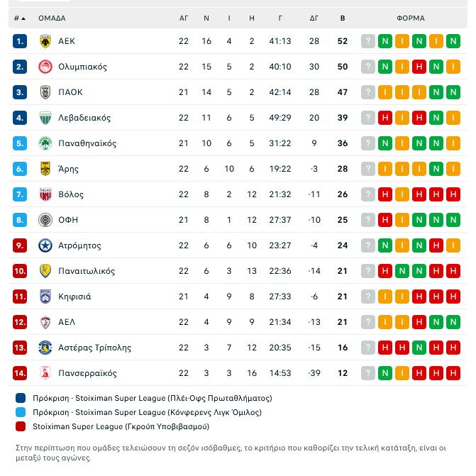476x476 pixels.
Task: Click the Aris yellow club badge
Action: [x=45, y=169]
